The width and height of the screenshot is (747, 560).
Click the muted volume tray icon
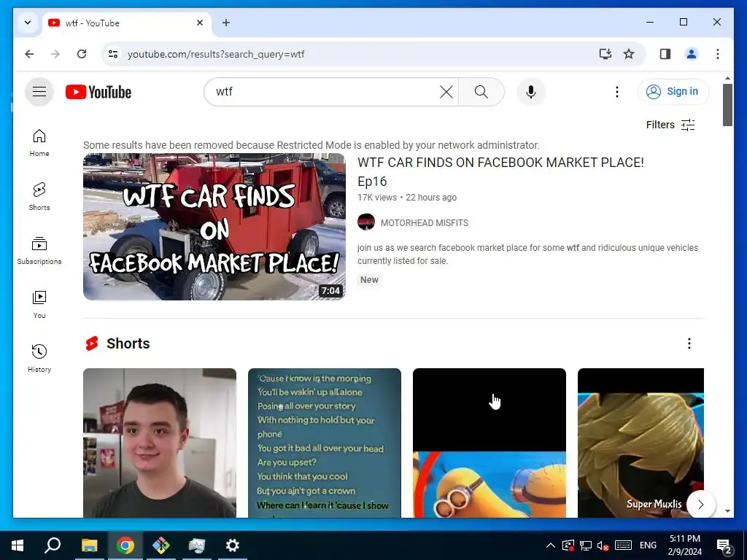point(603,545)
